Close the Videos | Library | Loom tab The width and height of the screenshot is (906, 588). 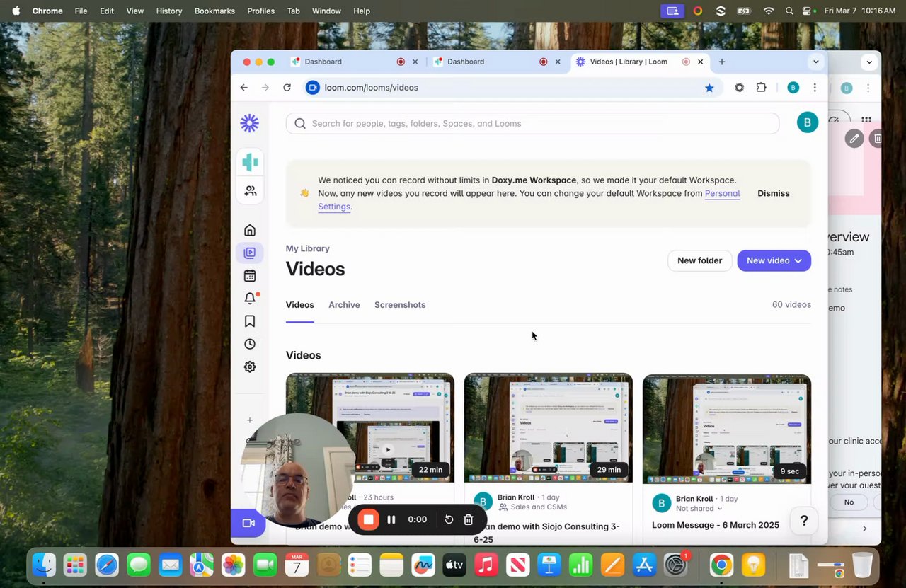pyautogui.click(x=701, y=62)
